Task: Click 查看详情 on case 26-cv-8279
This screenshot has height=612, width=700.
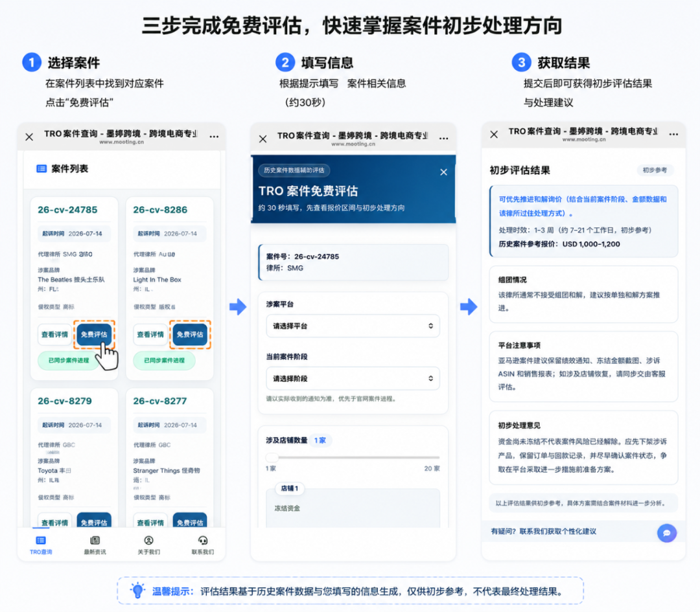Action: click(x=54, y=521)
